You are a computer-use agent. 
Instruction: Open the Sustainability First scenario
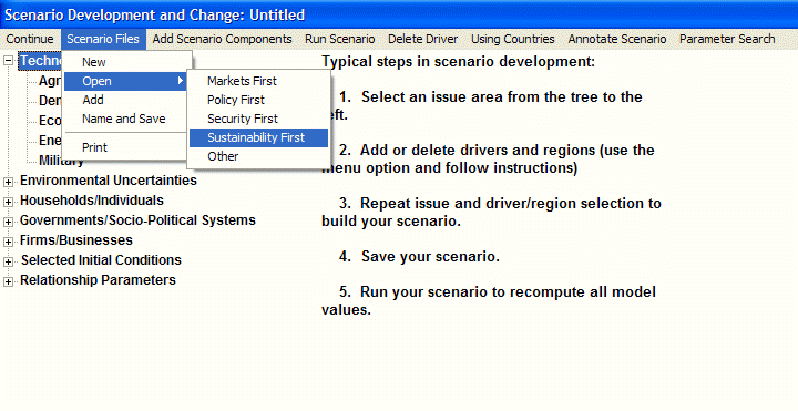pyautogui.click(x=255, y=138)
